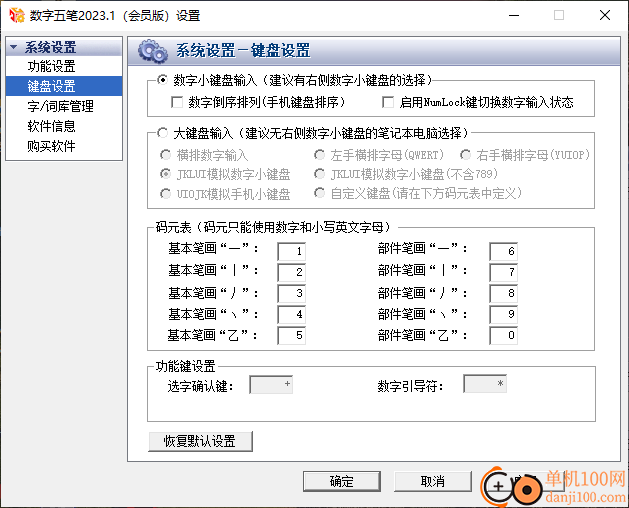Click the 基本笔画“丿” field containing 3
The width and height of the screenshot is (629, 508).
tap(292, 293)
